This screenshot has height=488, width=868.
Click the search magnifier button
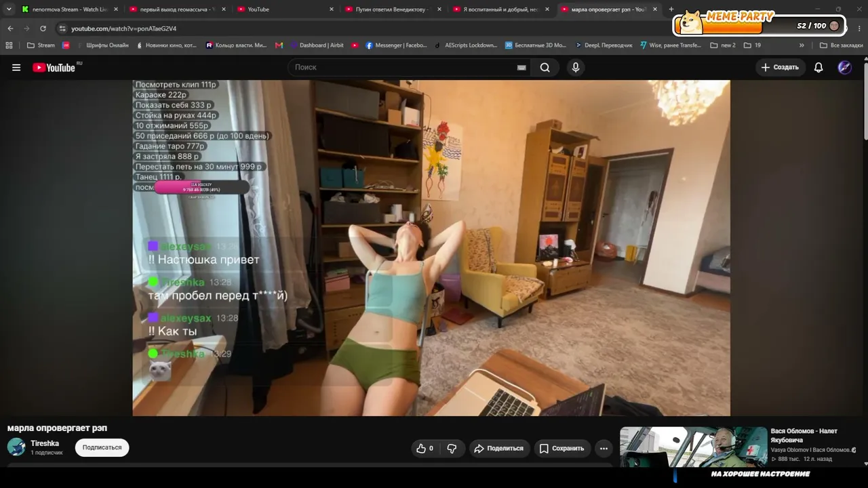545,67
